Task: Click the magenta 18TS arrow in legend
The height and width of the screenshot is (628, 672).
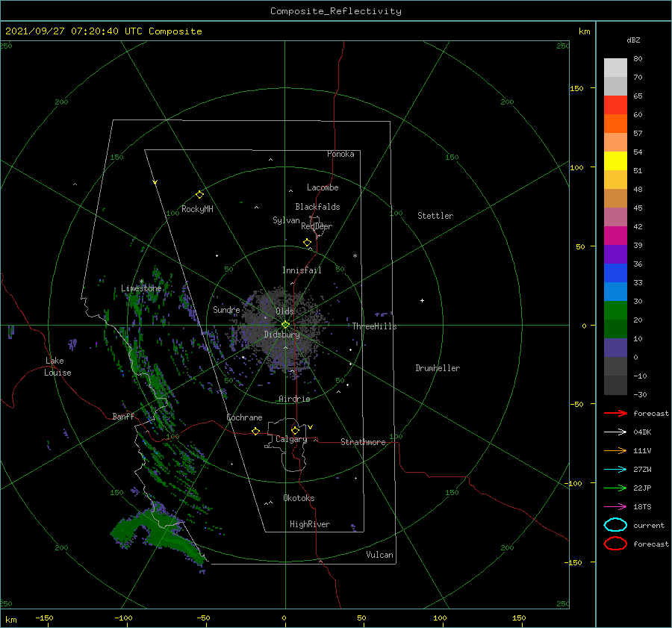Action: coord(615,507)
